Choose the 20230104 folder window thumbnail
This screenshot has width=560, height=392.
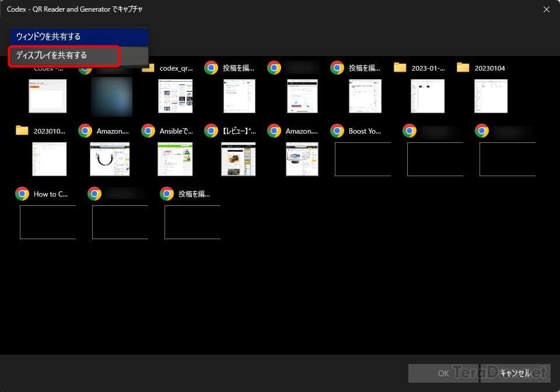[x=491, y=96]
